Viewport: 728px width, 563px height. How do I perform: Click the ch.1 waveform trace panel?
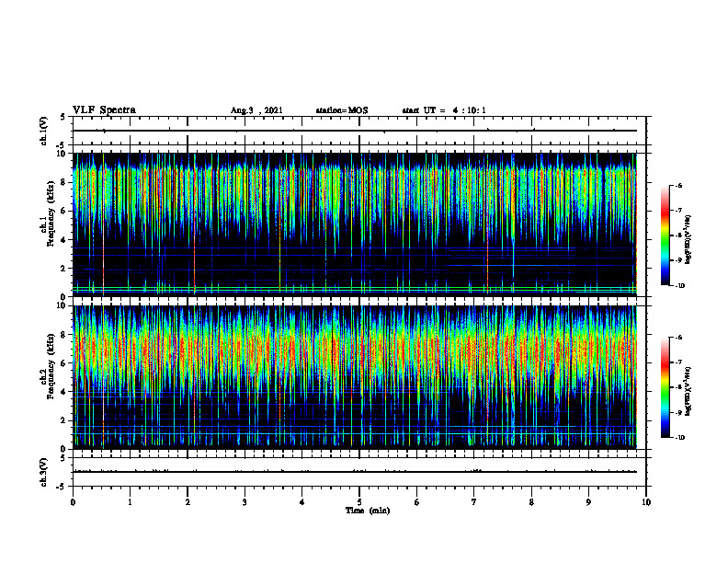pos(359,131)
